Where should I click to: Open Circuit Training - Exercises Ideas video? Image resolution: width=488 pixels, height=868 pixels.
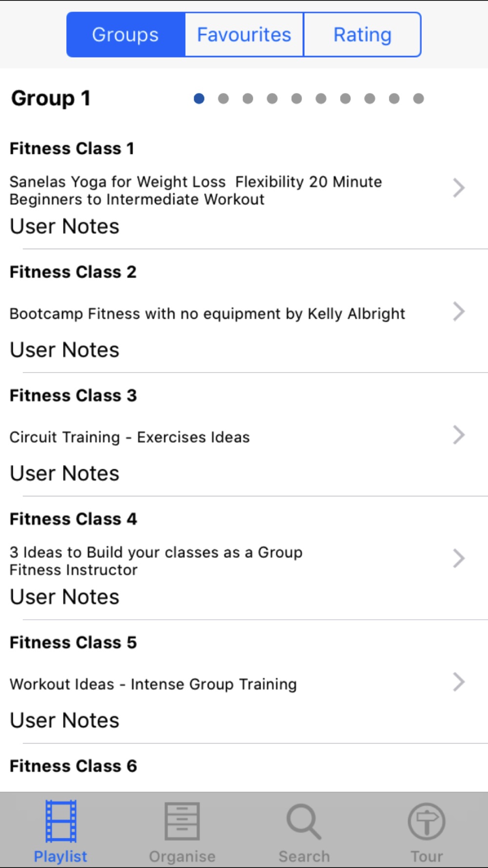(x=130, y=437)
